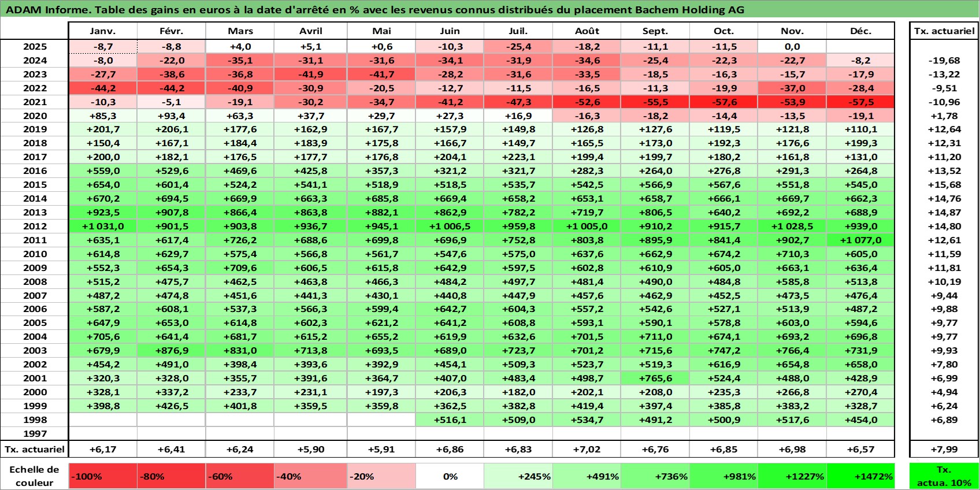Select cell -41,9 in April 2023
The height and width of the screenshot is (490, 980).
(311, 75)
